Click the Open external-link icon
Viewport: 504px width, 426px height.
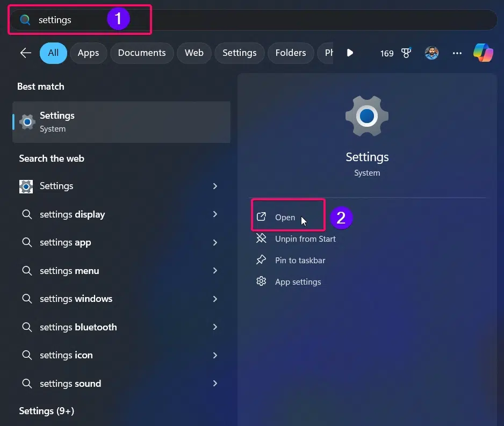point(261,217)
